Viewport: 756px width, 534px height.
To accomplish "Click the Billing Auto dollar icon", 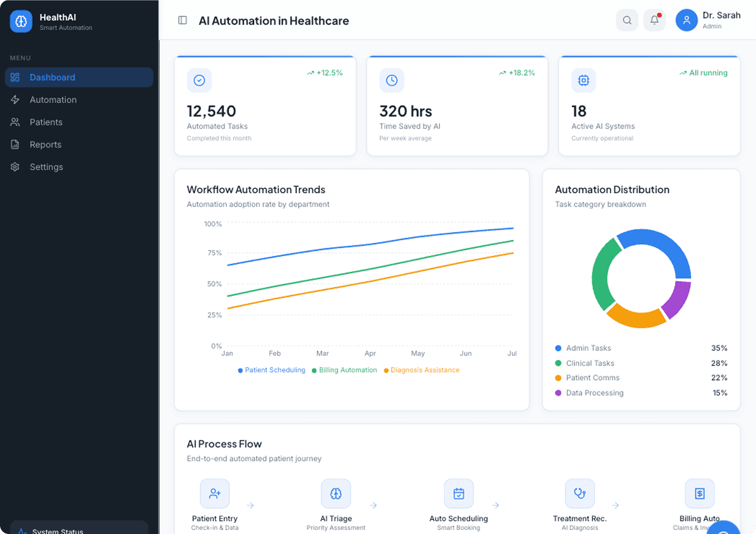I will pyautogui.click(x=700, y=493).
